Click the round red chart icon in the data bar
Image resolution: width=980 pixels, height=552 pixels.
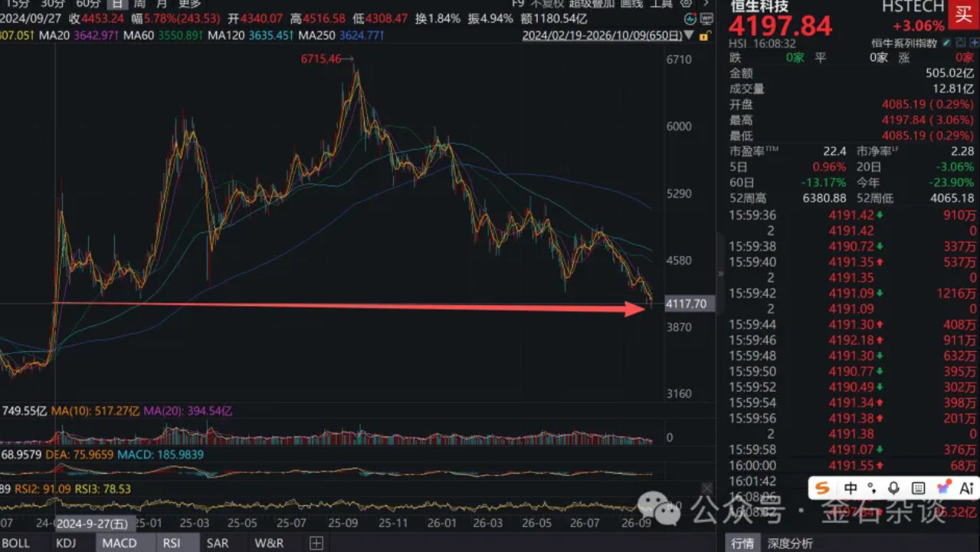[x=690, y=18]
